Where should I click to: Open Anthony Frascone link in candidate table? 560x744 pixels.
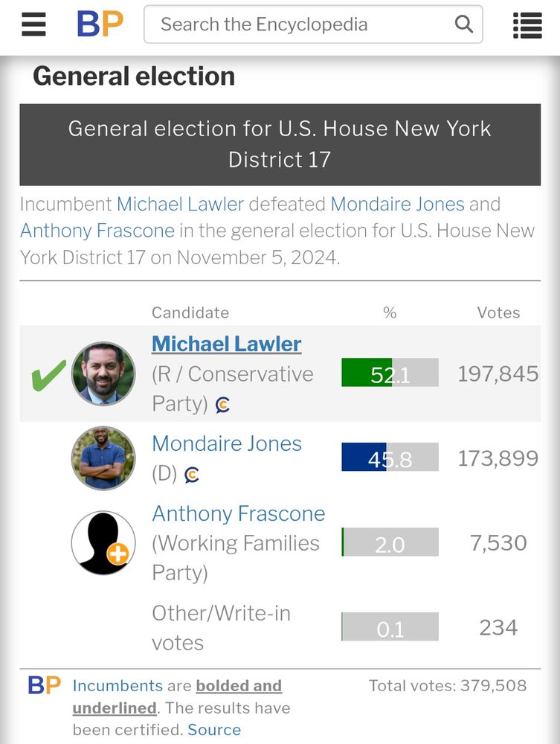[x=239, y=513]
